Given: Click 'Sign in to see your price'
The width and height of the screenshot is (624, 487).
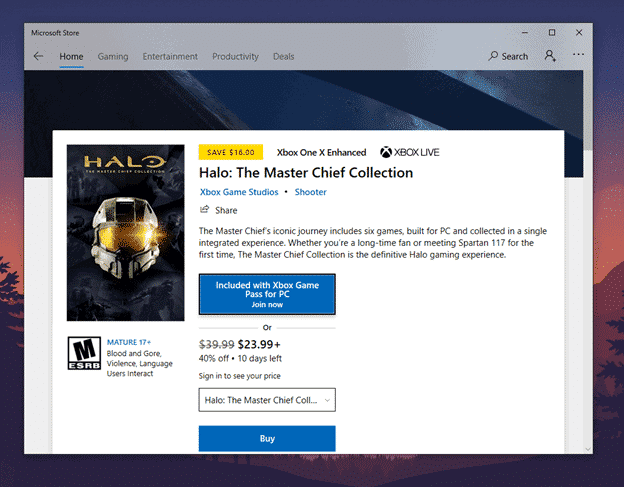Looking at the screenshot, I should (240, 376).
